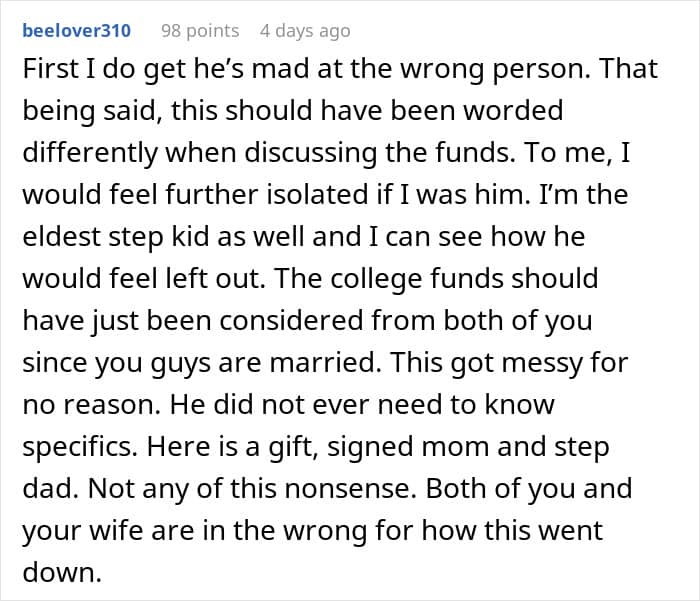Open the beelover310 user profile
Image resolution: width=700 pixels, height=601 pixels.
(x=76, y=30)
